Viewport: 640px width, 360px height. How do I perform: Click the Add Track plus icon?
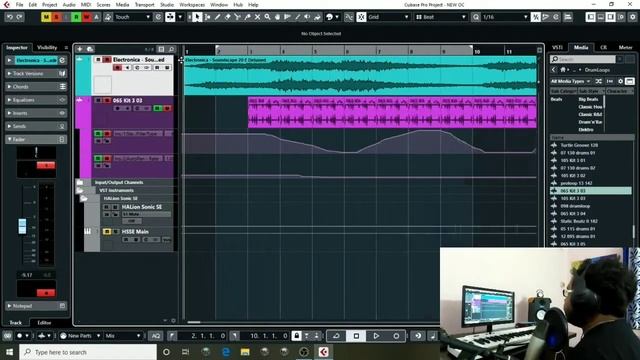click(80, 49)
